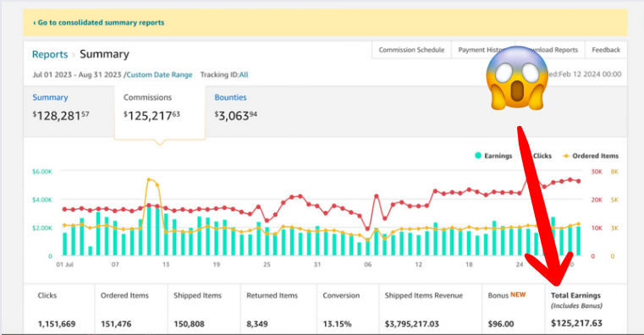Viewport: 644px width, 335px height.
Task: Open 'Go to consolidated summary reports' link
Action: [x=98, y=23]
